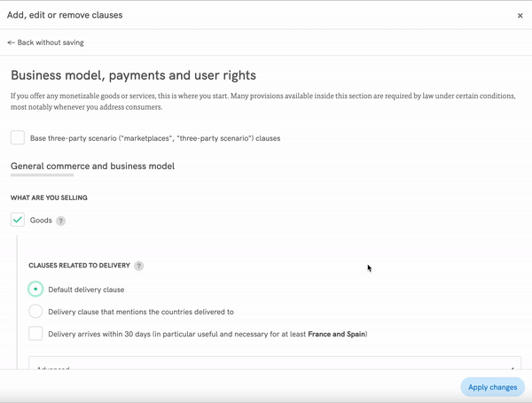This screenshot has width=532, height=403.
Task: Select Default delivery clause radio button
Action: coord(35,289)
